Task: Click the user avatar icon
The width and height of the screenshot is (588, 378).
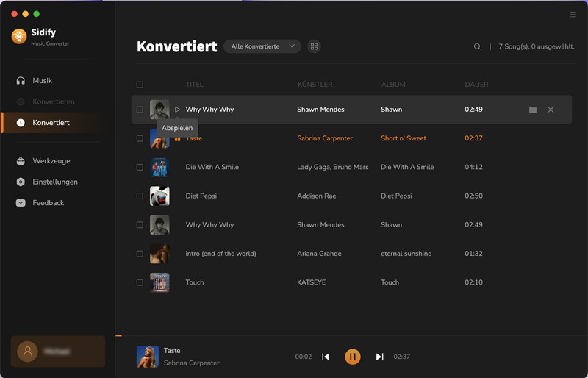Action: [27, 352]
